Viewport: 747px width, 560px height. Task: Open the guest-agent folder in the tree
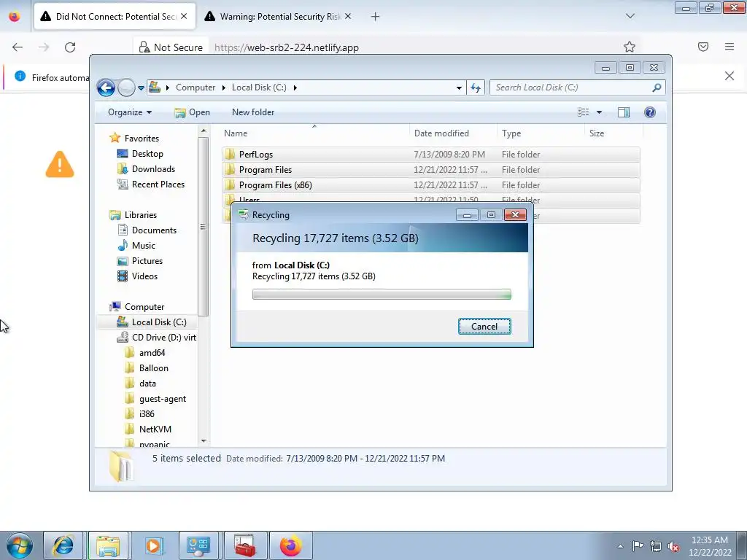163,399
